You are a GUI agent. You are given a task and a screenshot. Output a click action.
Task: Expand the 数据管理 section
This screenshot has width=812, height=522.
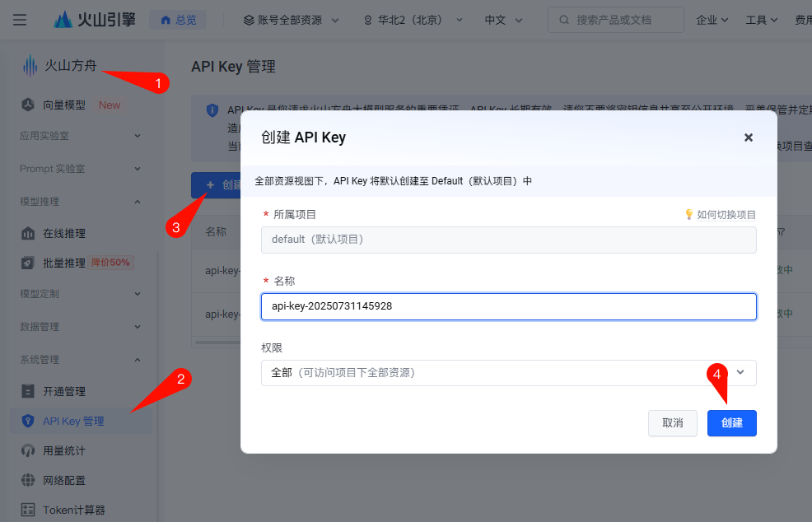pos(80,327)
